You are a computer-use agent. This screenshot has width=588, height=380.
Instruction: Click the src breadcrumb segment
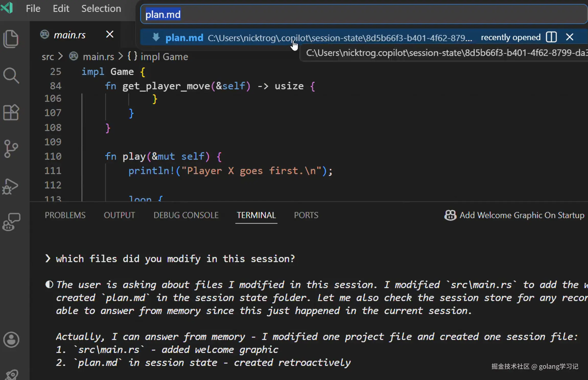point(48,57)
